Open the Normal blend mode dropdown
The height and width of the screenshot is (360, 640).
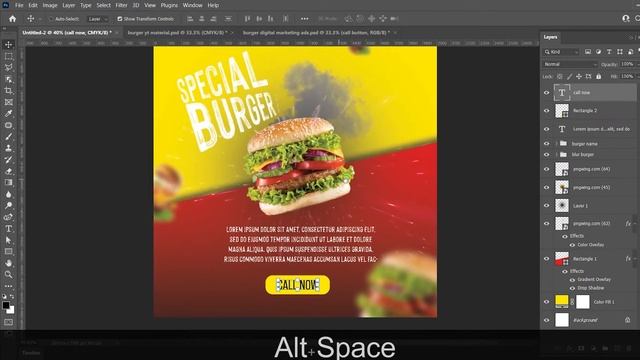(570, 64)
